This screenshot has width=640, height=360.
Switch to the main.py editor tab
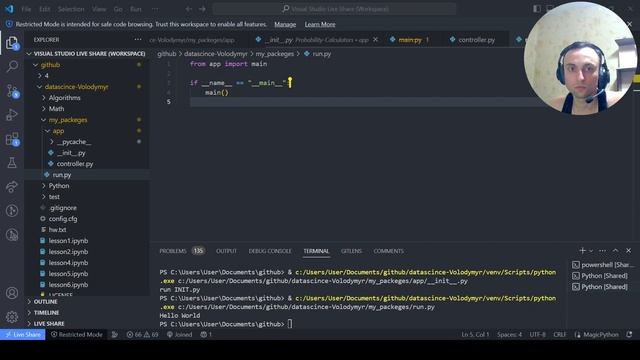[410, 40]
